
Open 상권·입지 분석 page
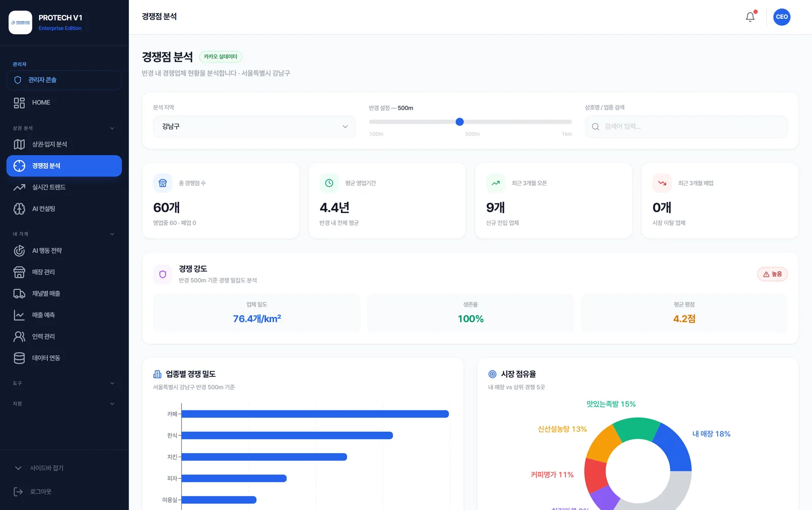pos(64,145)
